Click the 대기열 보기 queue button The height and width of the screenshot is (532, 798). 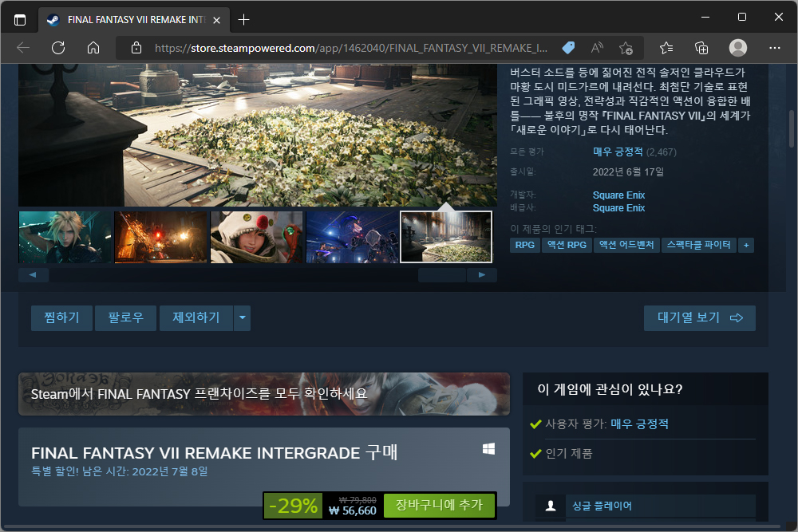(x=699, y=318)
